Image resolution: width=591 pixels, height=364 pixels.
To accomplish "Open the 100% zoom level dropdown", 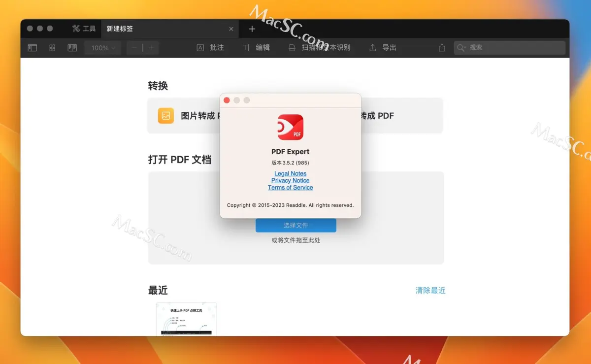I will [x=103, y=48].
